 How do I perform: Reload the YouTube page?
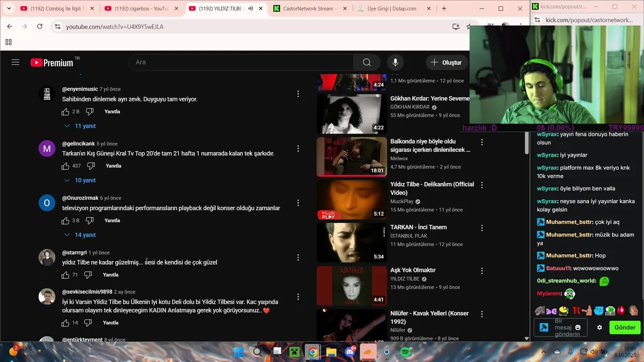(x=40, y=27)
